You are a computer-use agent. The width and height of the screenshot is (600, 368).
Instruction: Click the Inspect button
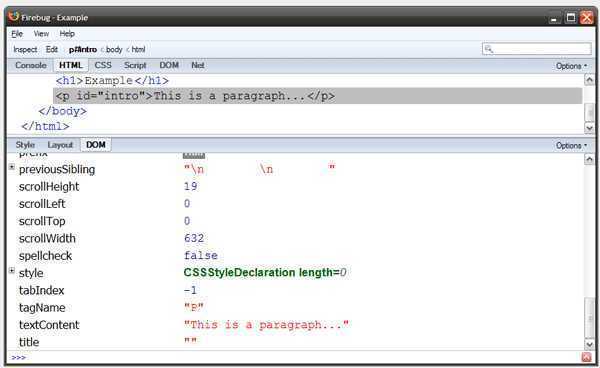pyautogui.click(x=25, y=49)
